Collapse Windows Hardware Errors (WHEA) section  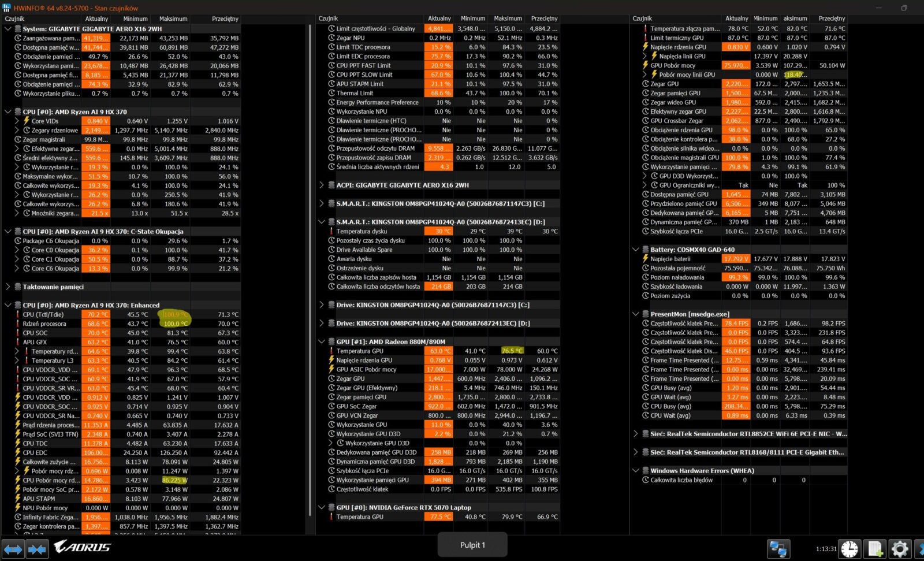pyautogui.click(x=636, y=471)
